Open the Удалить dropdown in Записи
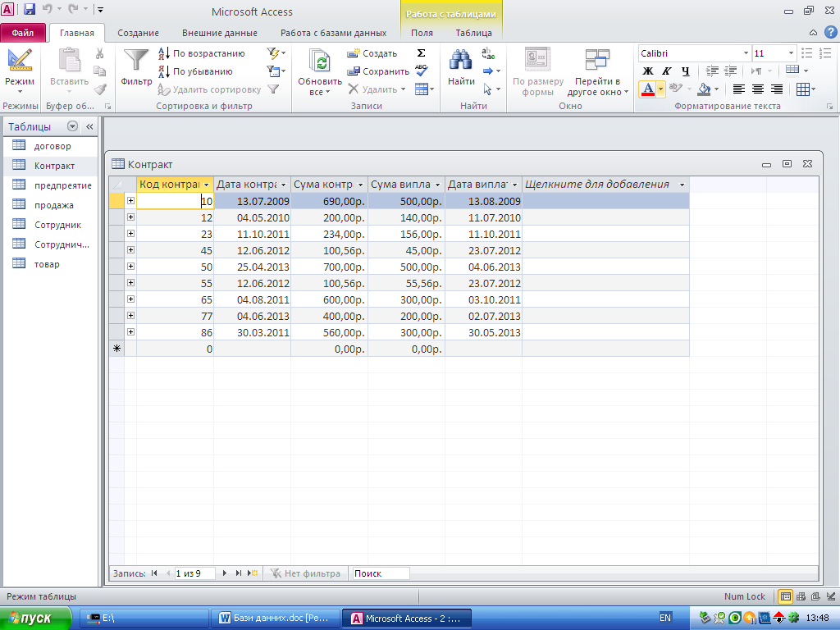 click(403, 89)
